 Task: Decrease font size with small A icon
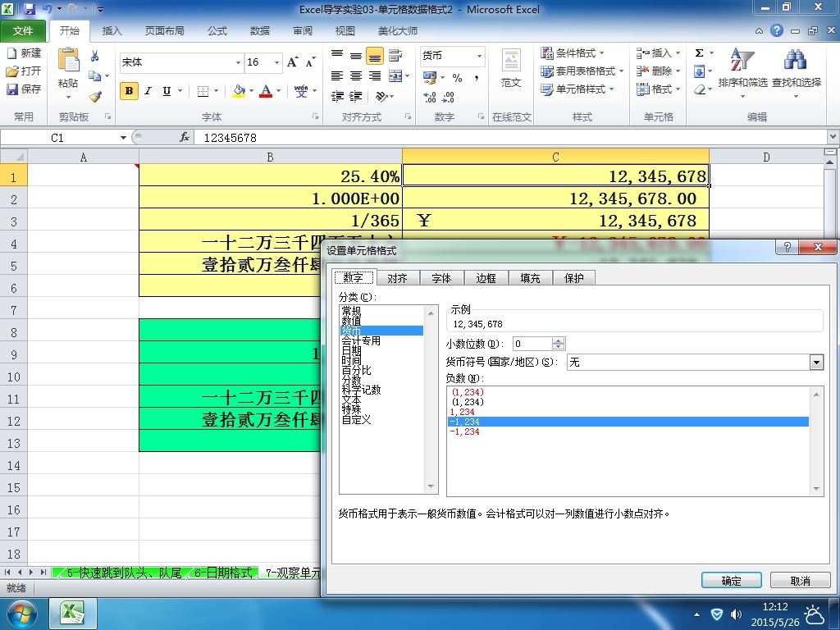tap(310, 62)
